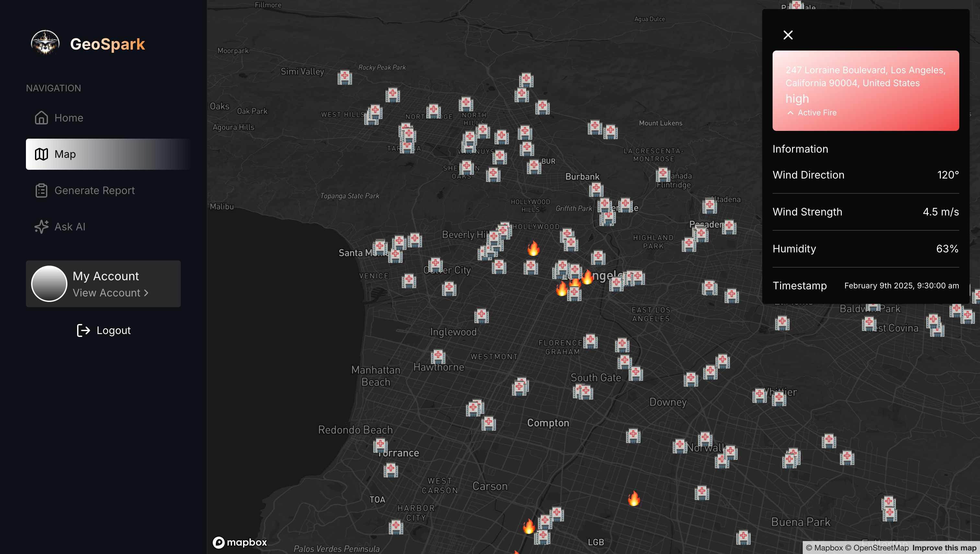
Task: Click the fire icon near Hollywood
Action: [533, 248]
